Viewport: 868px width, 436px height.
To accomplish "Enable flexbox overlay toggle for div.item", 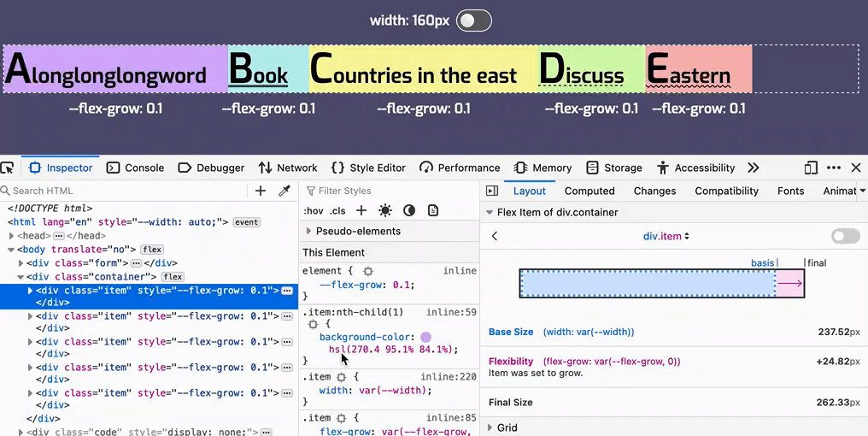I will click(845, 236).
